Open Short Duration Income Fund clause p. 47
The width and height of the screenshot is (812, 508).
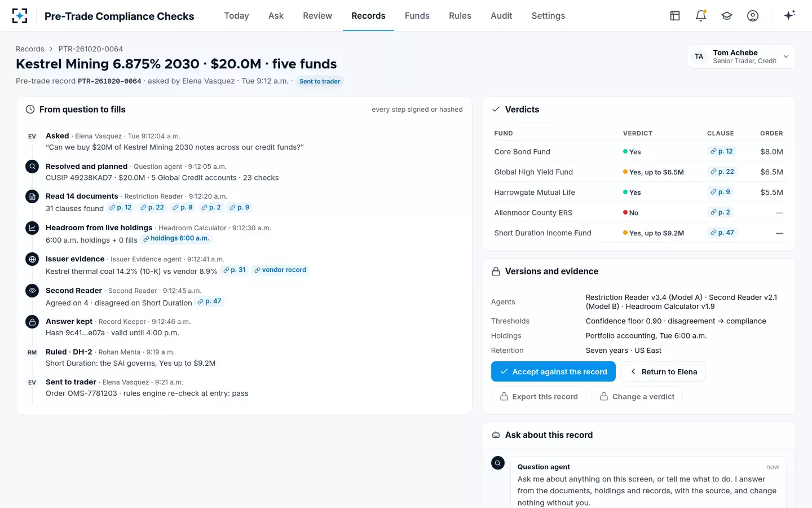722,233
